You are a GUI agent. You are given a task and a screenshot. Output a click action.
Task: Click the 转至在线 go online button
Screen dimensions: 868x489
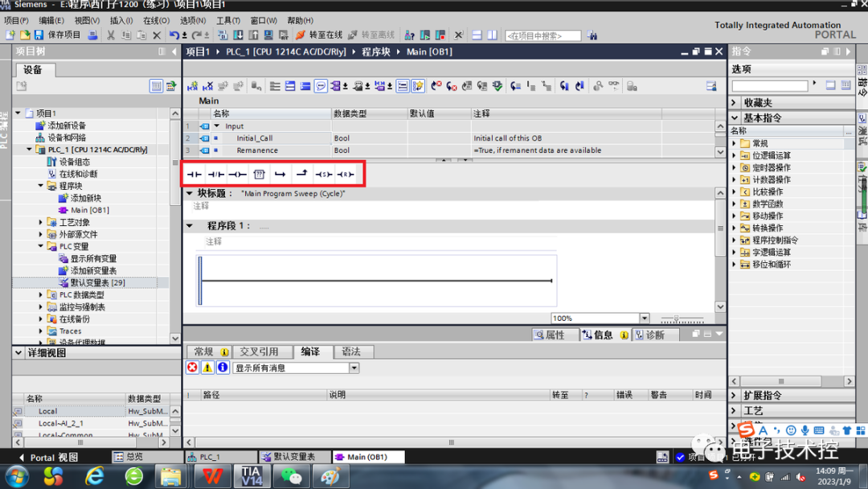tap(319, 35)
